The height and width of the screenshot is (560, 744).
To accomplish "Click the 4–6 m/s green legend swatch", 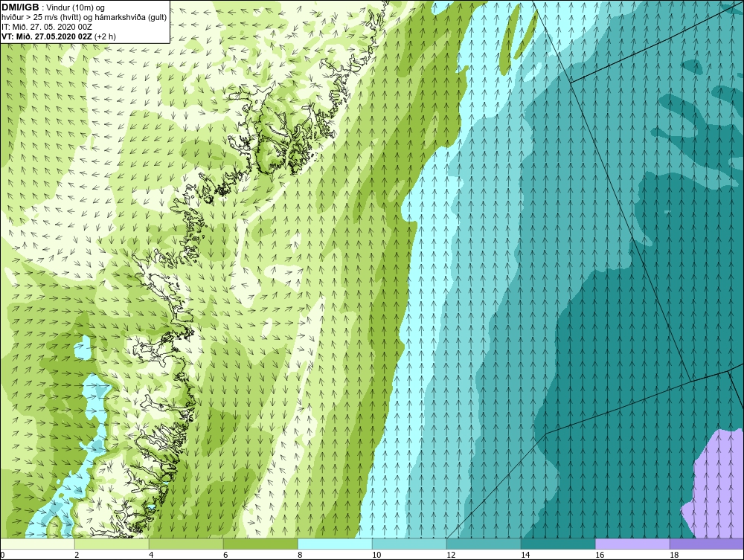I will (186, 544).
